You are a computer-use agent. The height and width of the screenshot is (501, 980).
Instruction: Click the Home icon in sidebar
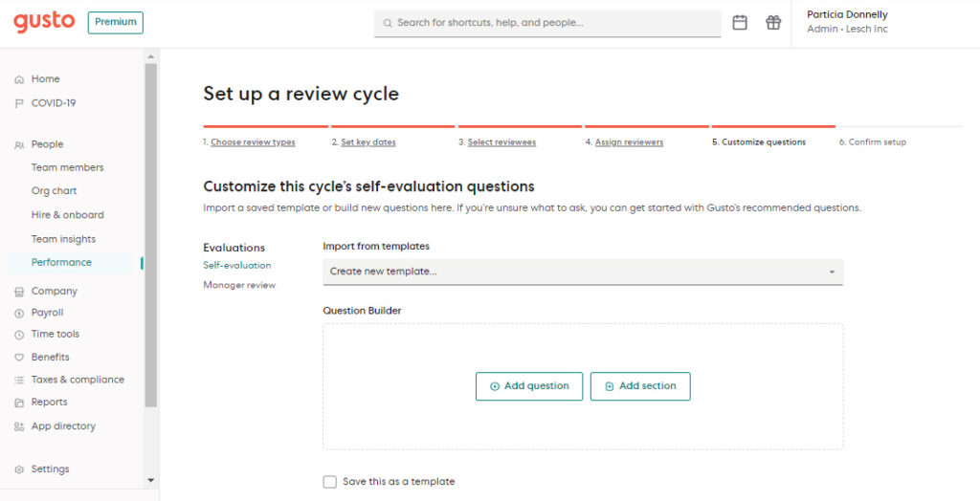[x=19, y=79]
